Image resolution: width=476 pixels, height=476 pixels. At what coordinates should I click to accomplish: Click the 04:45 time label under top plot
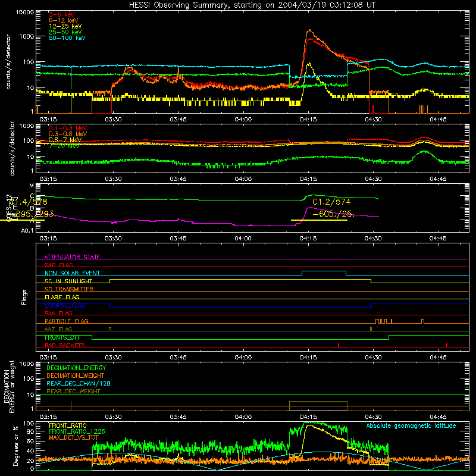pos(438,120)
